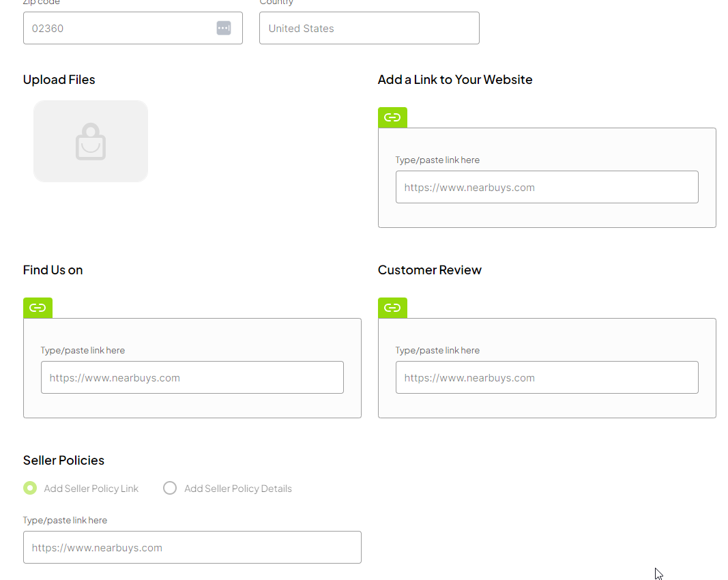Click the Country field showing United States
Viewport: 728px width, 580px height.
point(369,28)
